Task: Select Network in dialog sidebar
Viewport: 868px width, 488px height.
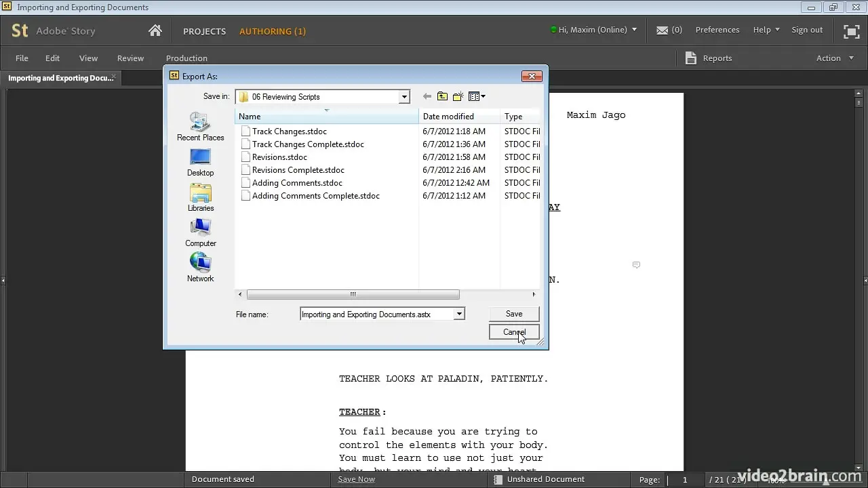Action: (x=200, y=268)
